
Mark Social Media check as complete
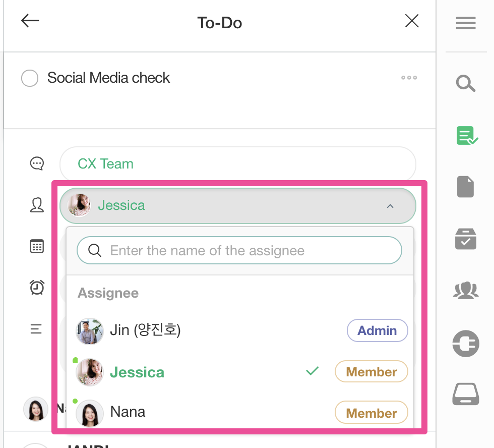click(x=30, y=78)
